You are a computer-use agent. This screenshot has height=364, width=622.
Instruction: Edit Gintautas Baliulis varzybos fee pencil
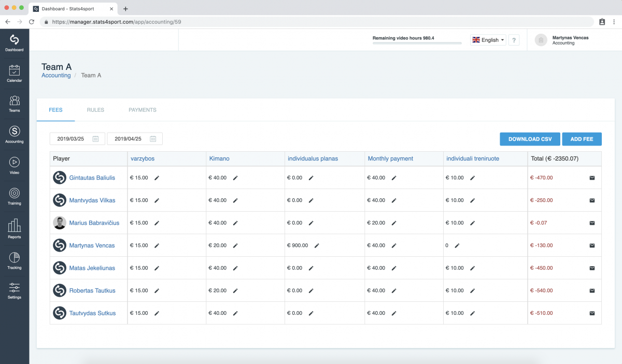coord(157,178)
